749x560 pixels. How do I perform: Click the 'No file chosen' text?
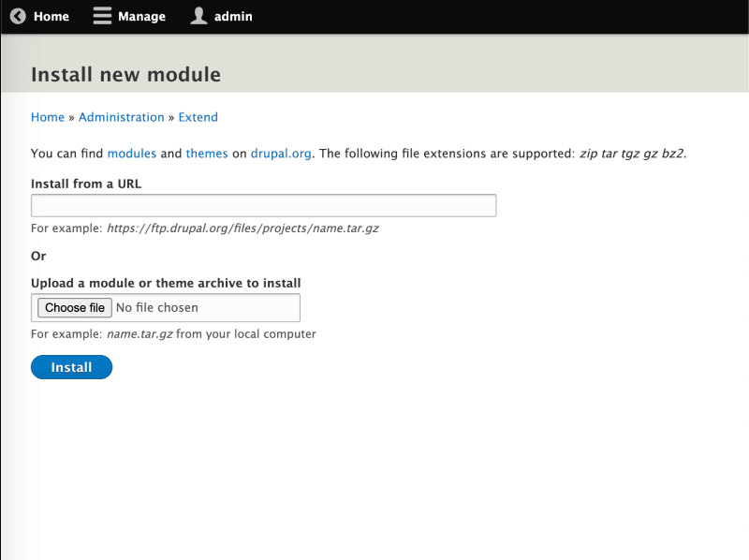(157, 307)
